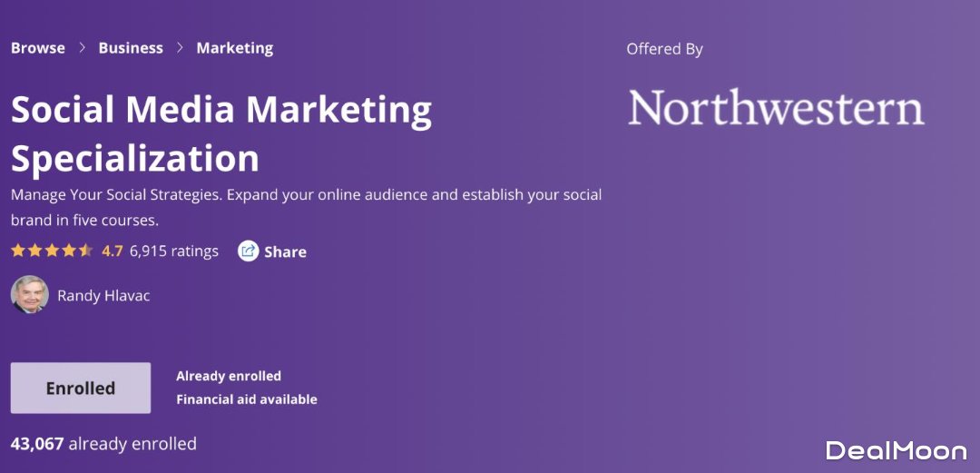This screenshot has width=980, height=473.
Task: Click the chevron after Browse
Action: tap(82, 48)
